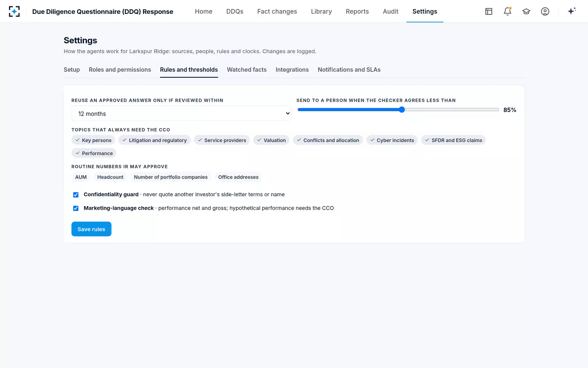Click the Due Diligence Questionnaire Response title
The width and height of the screenshot is (588, 368).
click(103, 11)
